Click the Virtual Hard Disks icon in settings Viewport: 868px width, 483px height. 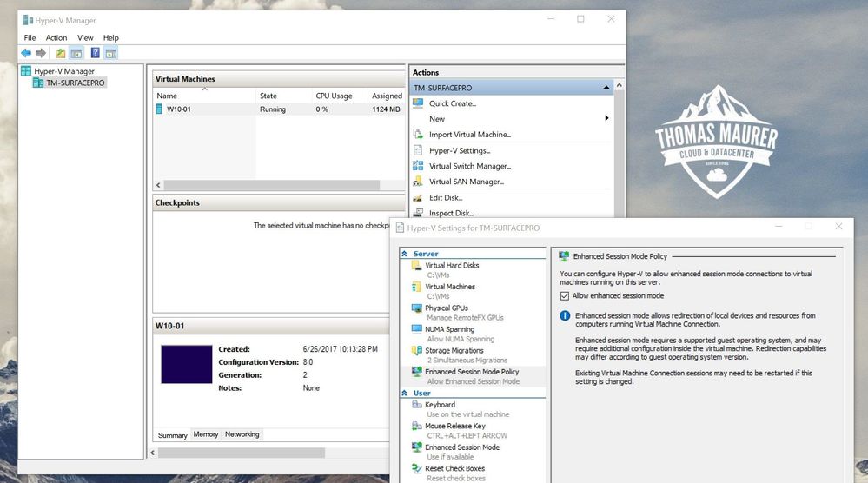(416, 266)
